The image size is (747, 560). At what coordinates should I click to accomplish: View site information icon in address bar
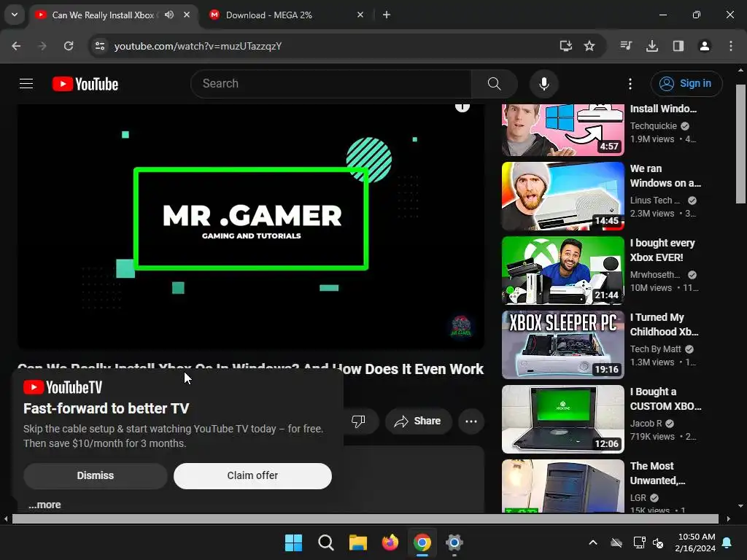point(99,46)
